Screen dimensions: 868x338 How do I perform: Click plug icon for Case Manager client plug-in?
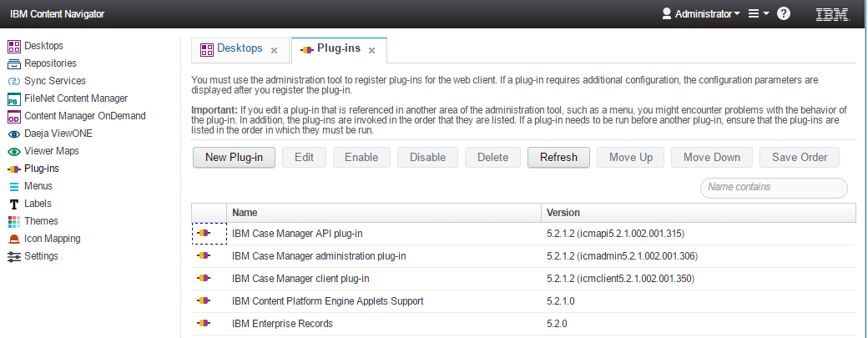pos(204,278)
